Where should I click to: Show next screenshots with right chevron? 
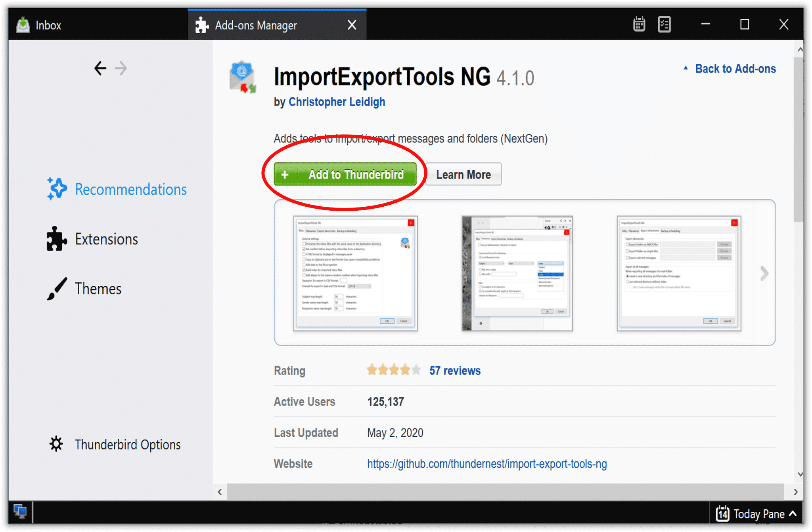coord(764,273)
